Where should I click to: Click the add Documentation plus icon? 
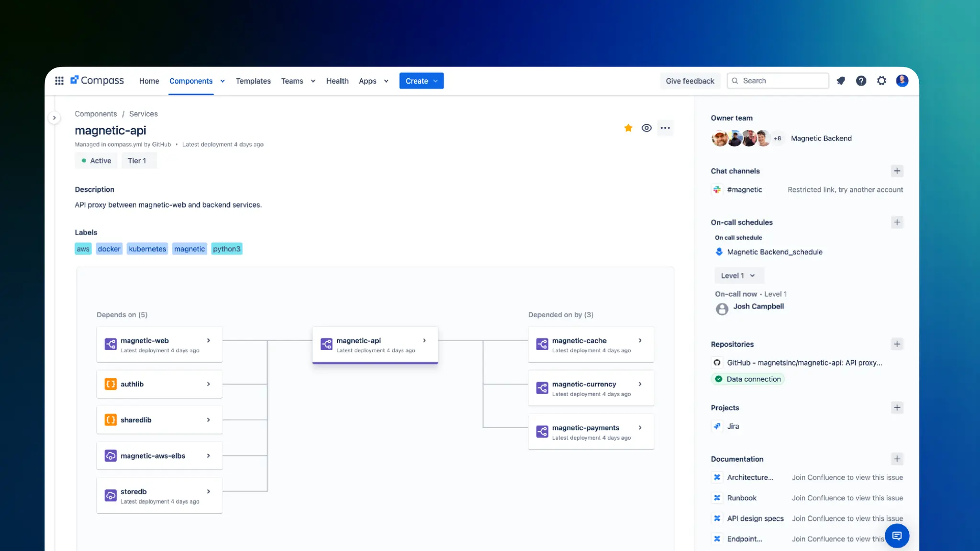pyautogui.click(x=897, y=459)
